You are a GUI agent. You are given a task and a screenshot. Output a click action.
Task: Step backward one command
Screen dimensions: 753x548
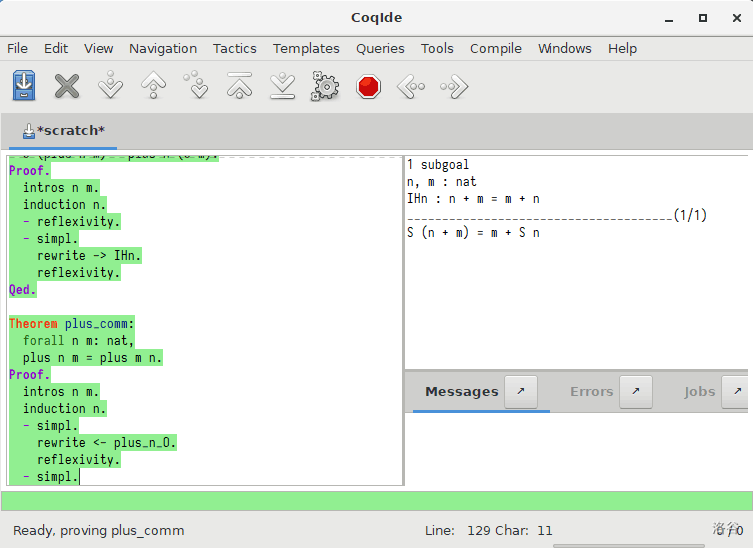pos(153,87)
